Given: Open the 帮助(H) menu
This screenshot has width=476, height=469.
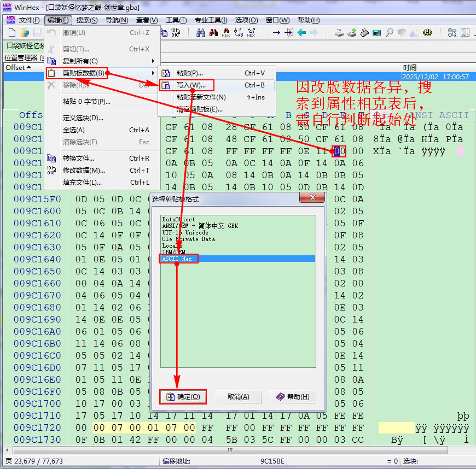Looking at the screenshot, I should [x=309, y=20].
